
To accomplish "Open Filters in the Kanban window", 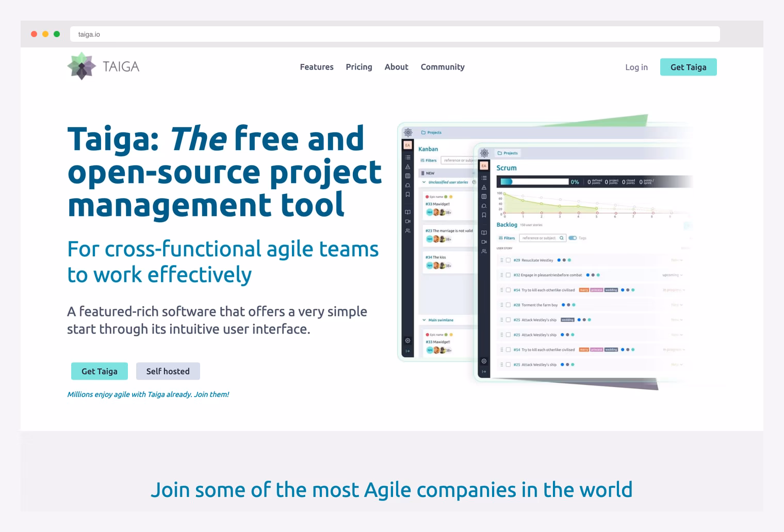I will point(429,160).
